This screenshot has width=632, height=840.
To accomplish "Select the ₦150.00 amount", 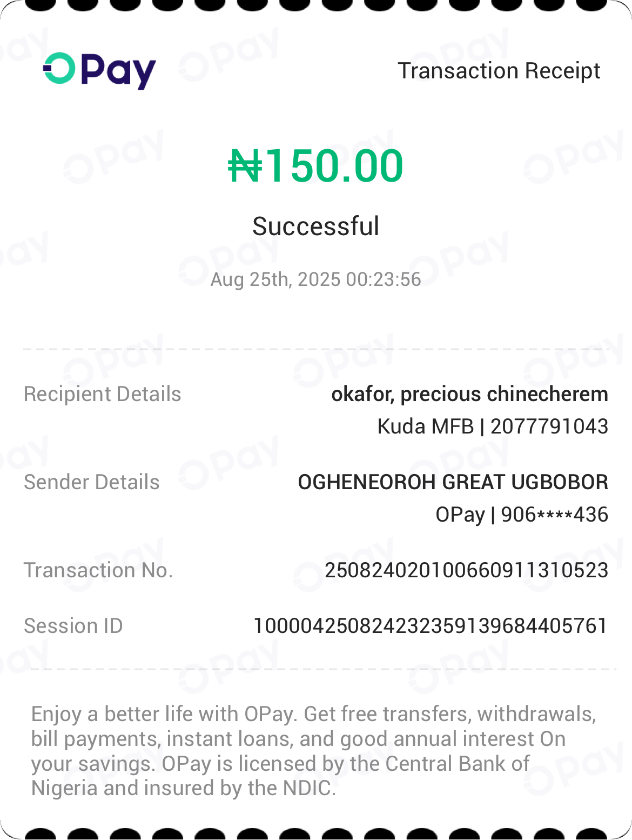I will pyautogui.click(x=315, y=165).
